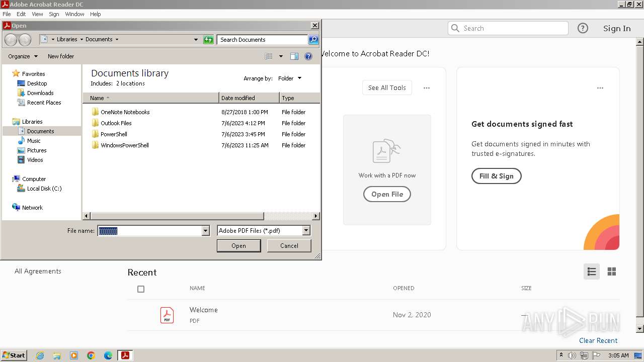Click the volume icon in system tray

point(572,355)
